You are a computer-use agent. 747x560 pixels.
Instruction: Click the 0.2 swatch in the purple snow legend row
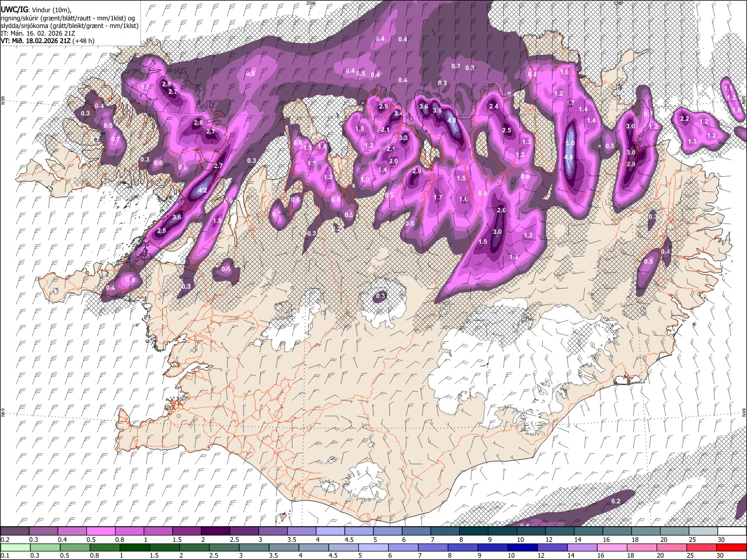(15, 531)
